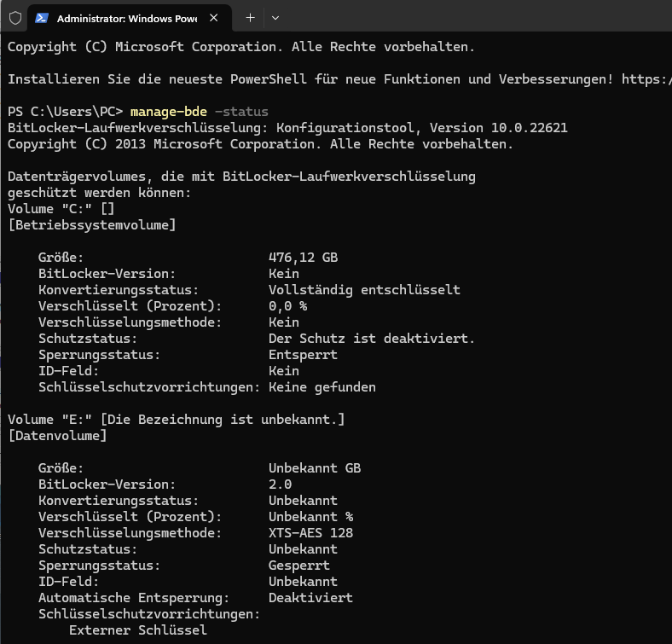Click the "Automatische Entsperrung:" label
672x644 pixels.
134,598
